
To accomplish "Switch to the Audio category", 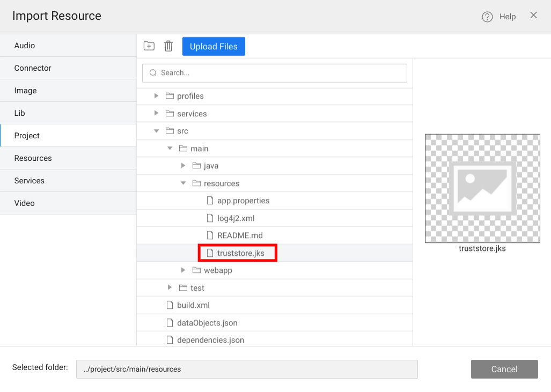I will click(x=68, y=46).
